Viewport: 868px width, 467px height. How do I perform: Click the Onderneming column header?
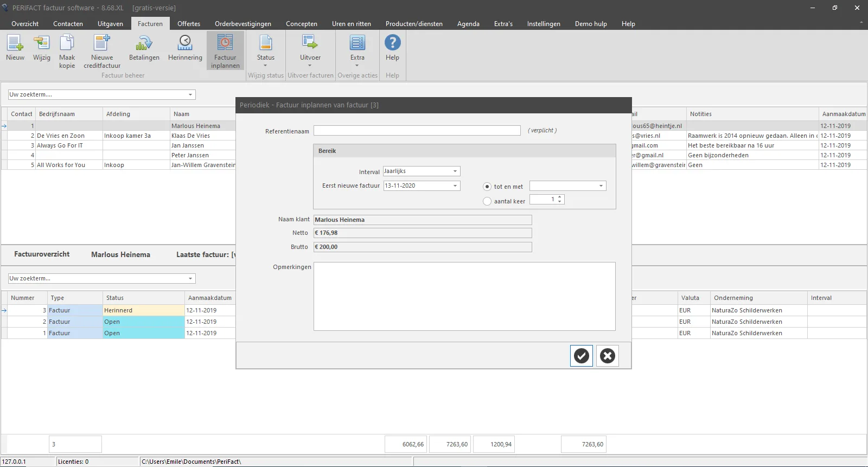(x=759, y=298)
